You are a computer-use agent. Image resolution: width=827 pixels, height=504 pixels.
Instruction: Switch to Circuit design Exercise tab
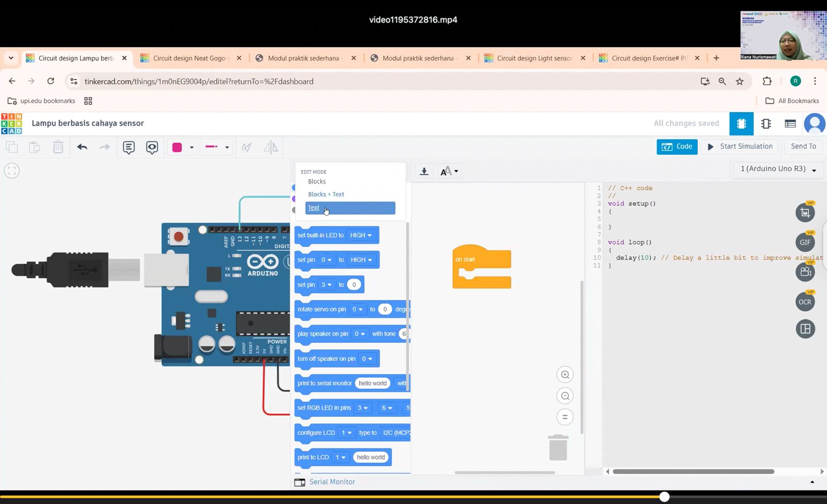pos(649,58)
